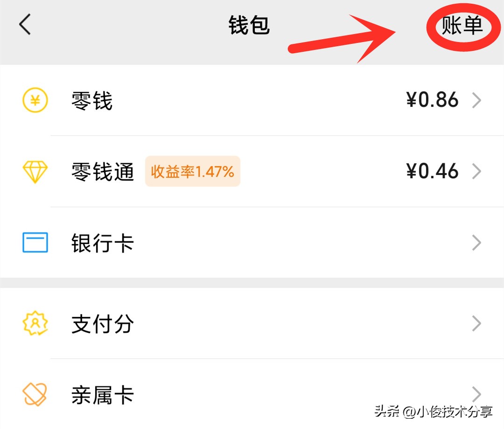
Task: Expand the chevron next to ¥0.86
Action: (476, 100)
